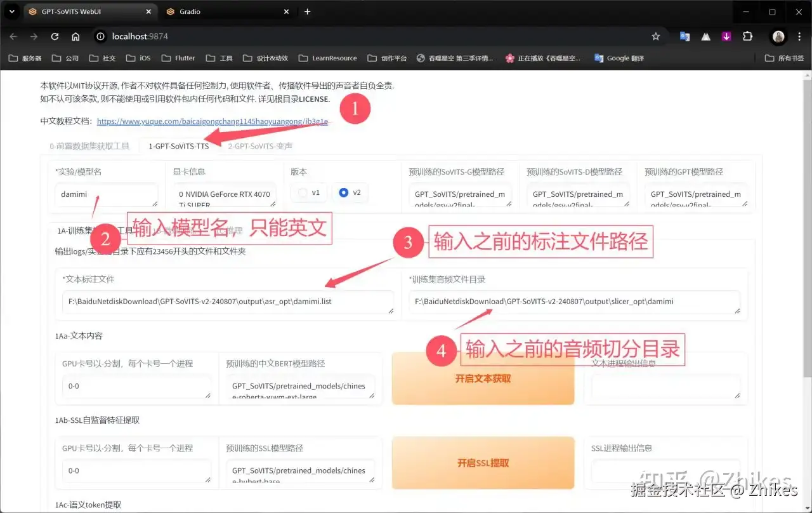Reload the current page
Image resolution: width=812 pixels, height=513 pixels.
[x=55, y=37]
